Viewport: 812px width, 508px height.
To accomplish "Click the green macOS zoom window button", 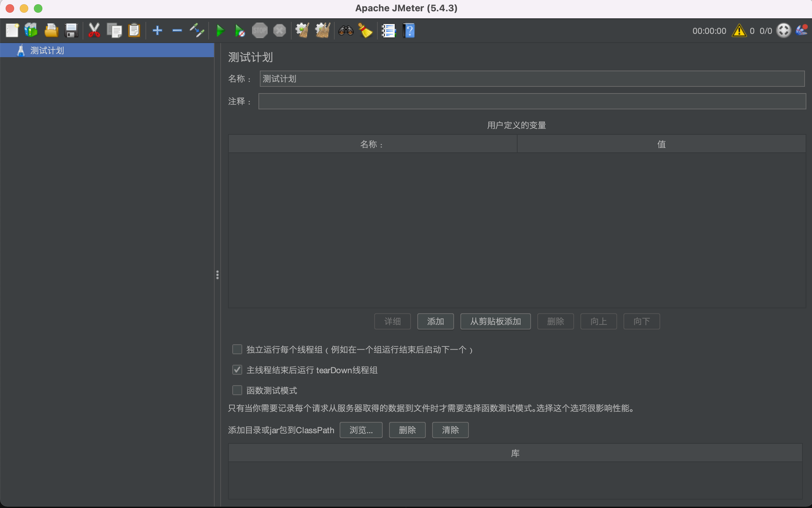I will coord(38,8).
